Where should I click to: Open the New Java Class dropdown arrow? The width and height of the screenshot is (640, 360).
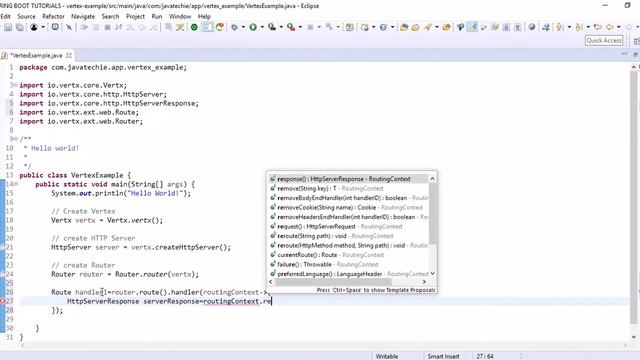pos(392,27)
